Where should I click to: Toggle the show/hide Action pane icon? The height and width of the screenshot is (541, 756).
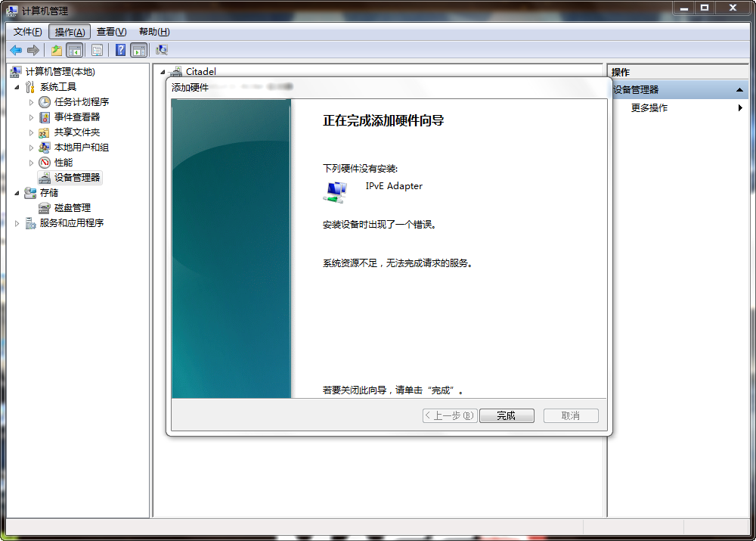[x=138, y=50]
